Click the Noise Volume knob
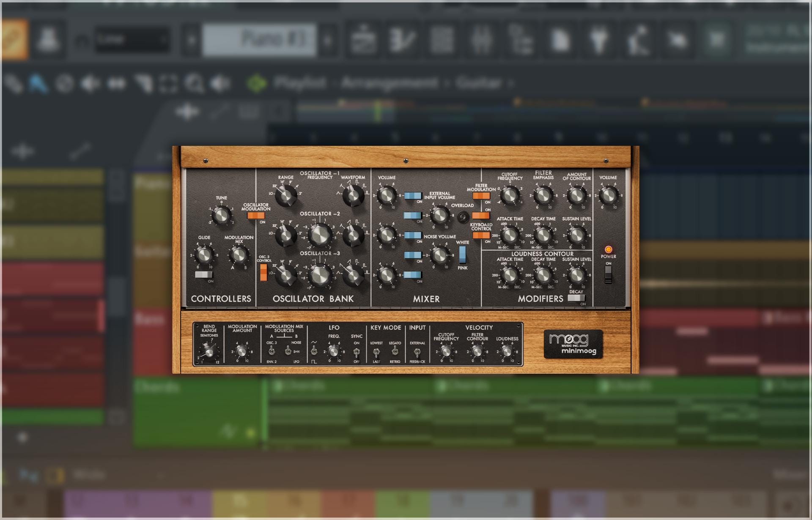Image resolution: width=812 pixels, height=520 pixels. click(x=440, y=255)
